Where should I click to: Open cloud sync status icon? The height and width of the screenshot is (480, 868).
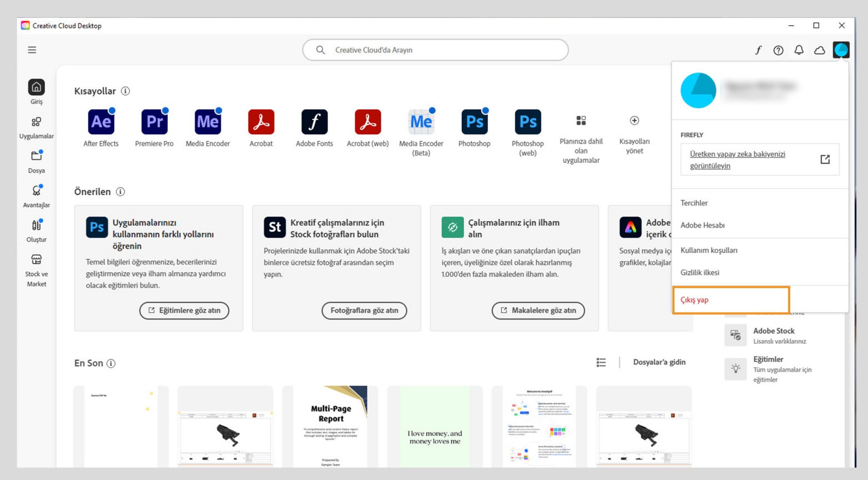[x=820, y=50]
